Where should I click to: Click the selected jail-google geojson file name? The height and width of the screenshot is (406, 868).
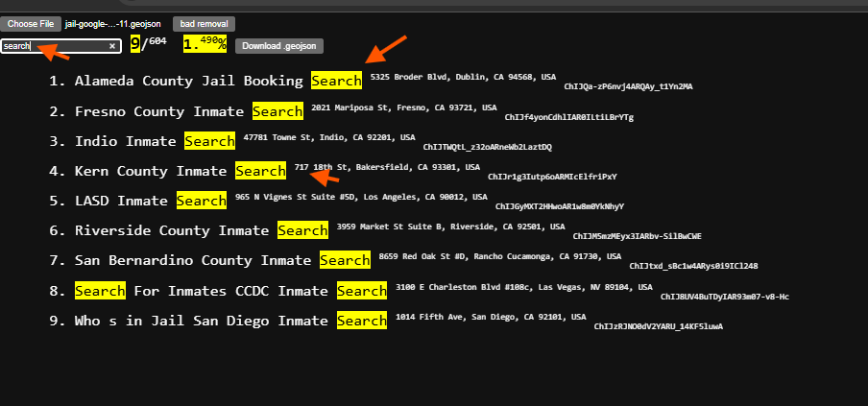[115, 23]
